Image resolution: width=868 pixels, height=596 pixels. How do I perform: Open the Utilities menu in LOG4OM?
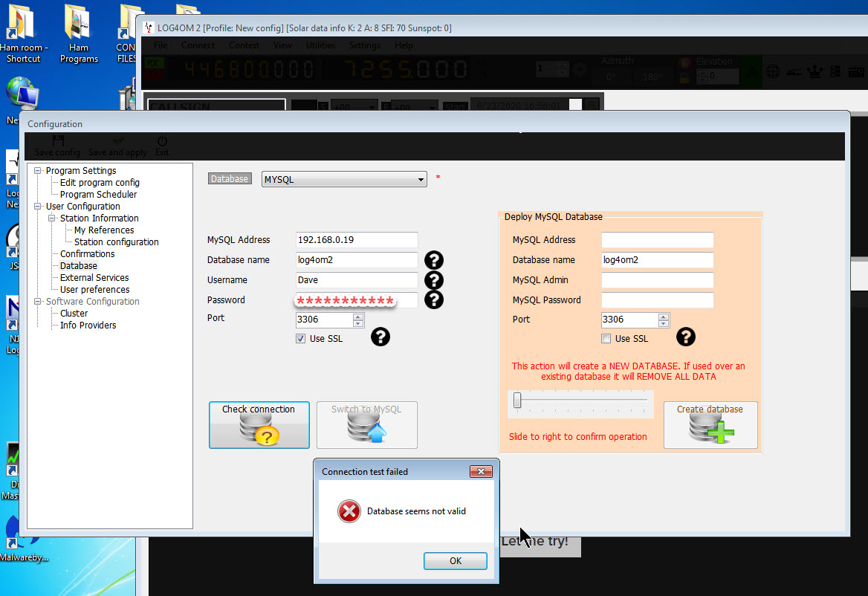(320, 45)
